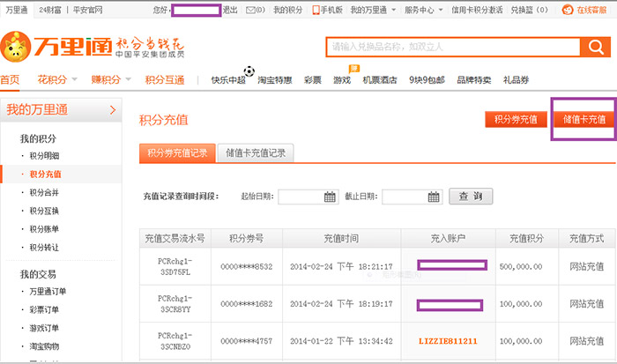Open 礼品券 navigation link
The height and width of the screenshot is (364, 617).
[516, 80]
